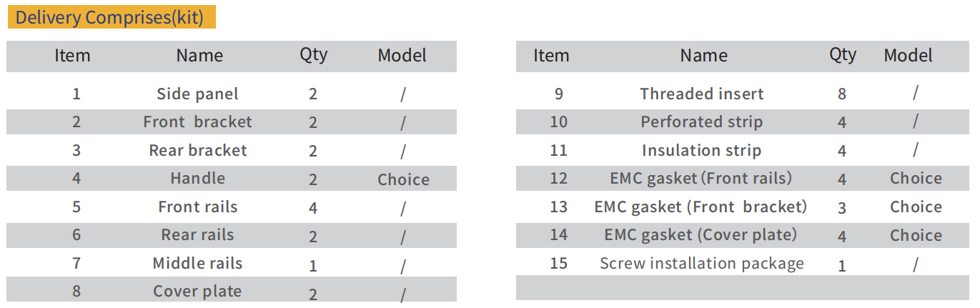Click Choice model for item 14

(x=916, y=235)
